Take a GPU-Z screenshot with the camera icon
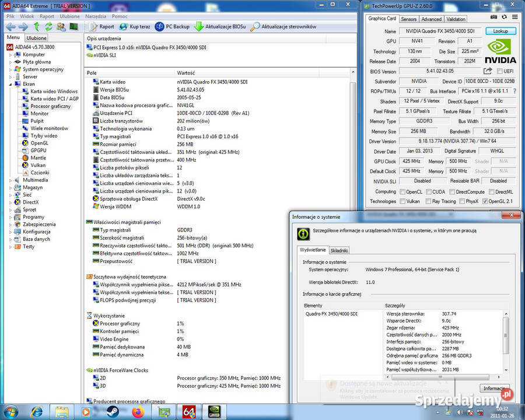 pyautogui.click(x=494, y=17)
